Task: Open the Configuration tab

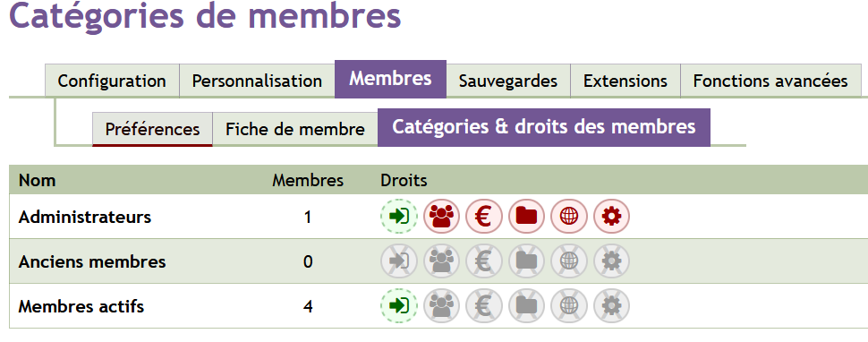Action: click(112, 81)
